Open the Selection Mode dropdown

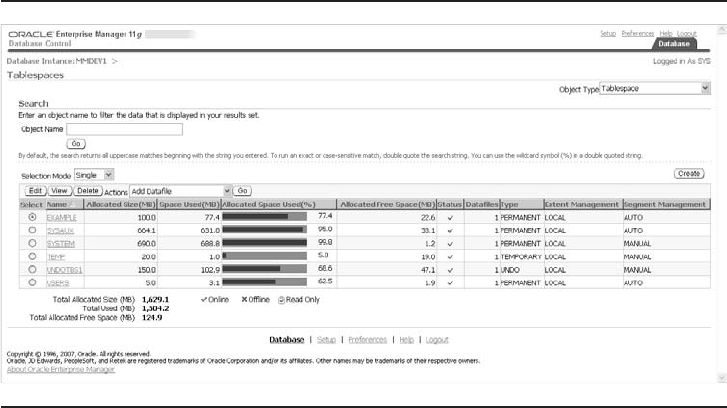coord(94,175)
